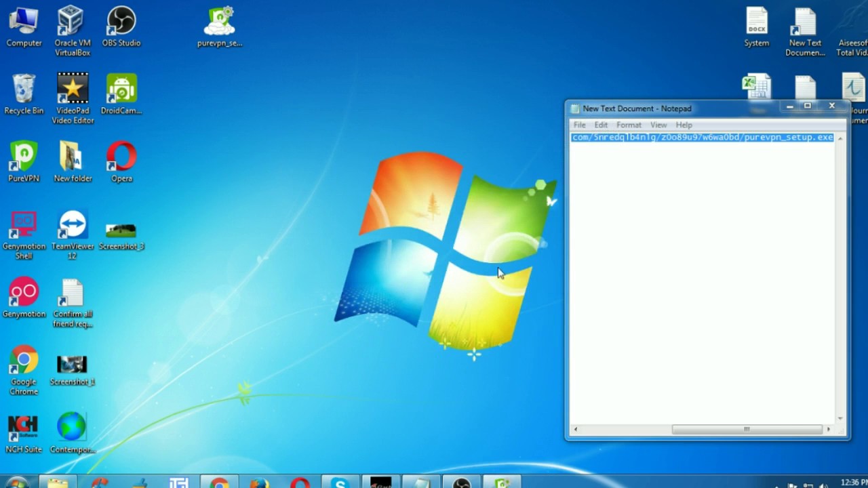The height and width of the screenshot is (488, 868).
Task: Select VideoPad Video Editor shortcut
Action: click(73, 99)
